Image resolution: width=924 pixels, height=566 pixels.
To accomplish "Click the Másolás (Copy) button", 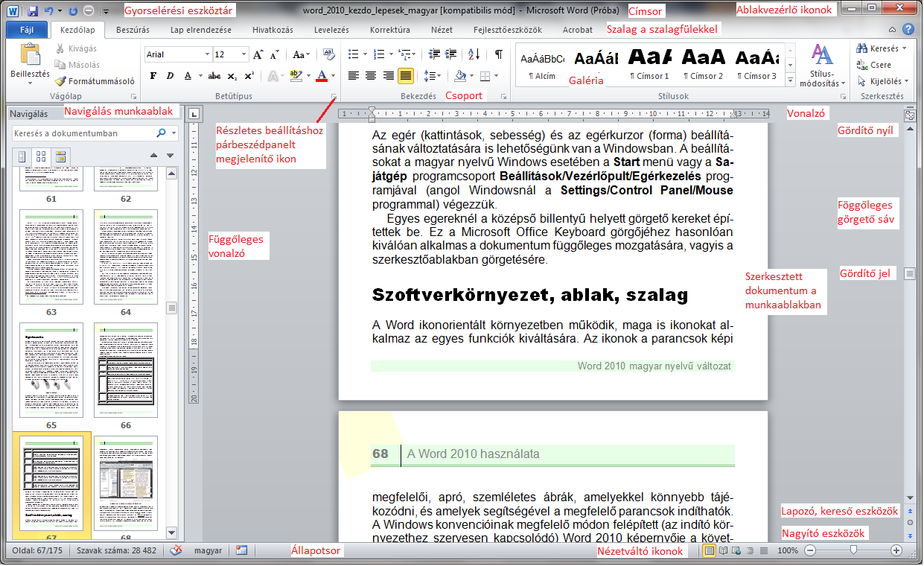I will (77, 65).
